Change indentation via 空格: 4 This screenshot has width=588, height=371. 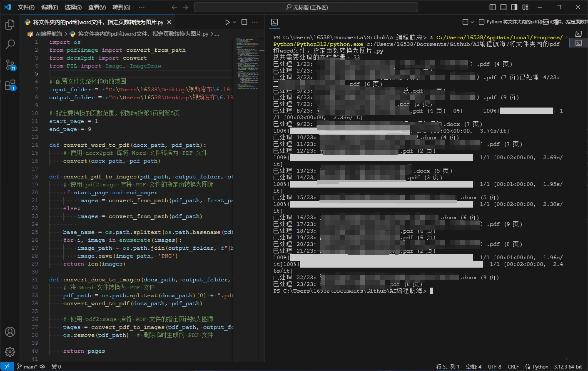(x=473, y=367)
